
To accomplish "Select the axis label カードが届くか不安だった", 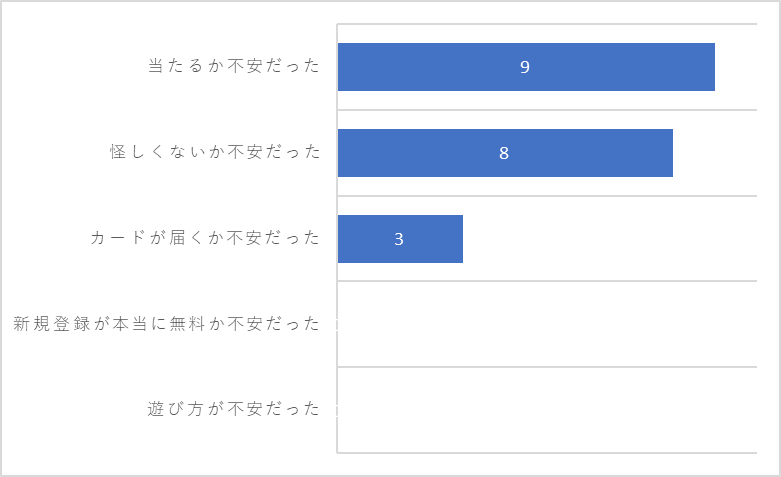I will tap(205, 238).
